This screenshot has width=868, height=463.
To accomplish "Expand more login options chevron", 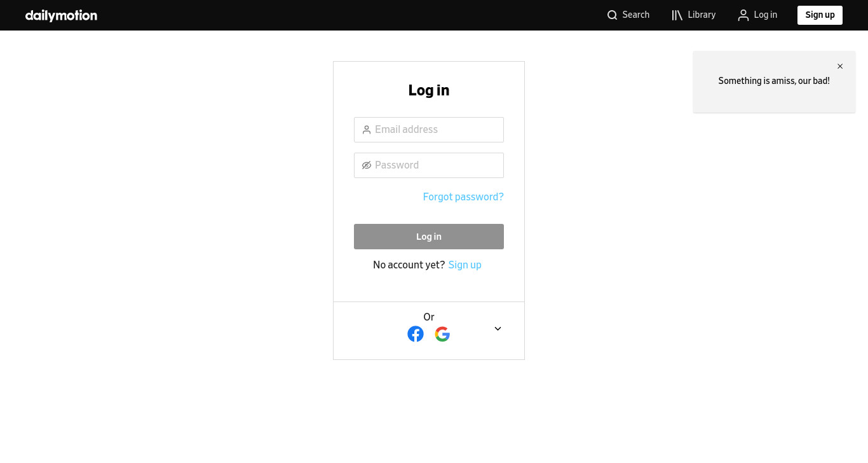I will pyautogui.click(x=498, y=329).
